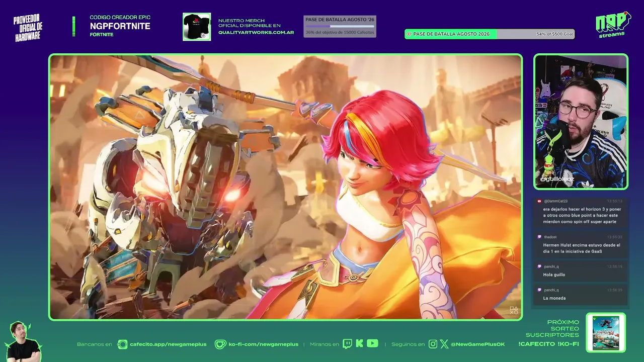This screenshot has width=644, height=362.
Task: Click the streamer avatar cartoon in footer corner
Action: (x=23, y=341)
